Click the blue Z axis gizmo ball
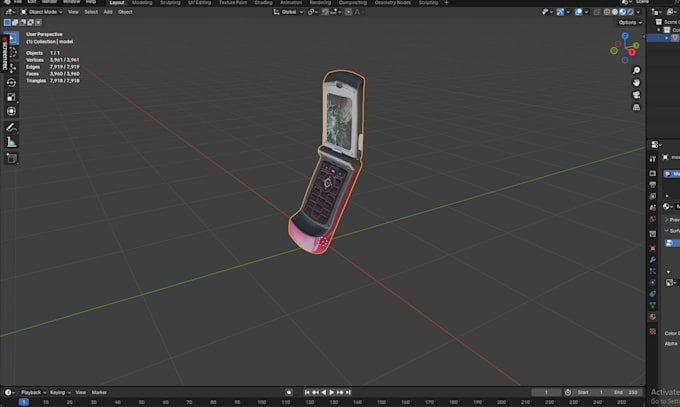 point(625,36)
